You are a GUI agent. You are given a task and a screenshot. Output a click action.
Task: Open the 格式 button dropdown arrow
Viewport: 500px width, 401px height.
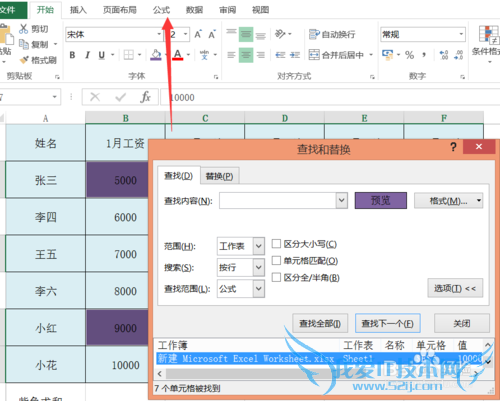click(x=479, y=200)
